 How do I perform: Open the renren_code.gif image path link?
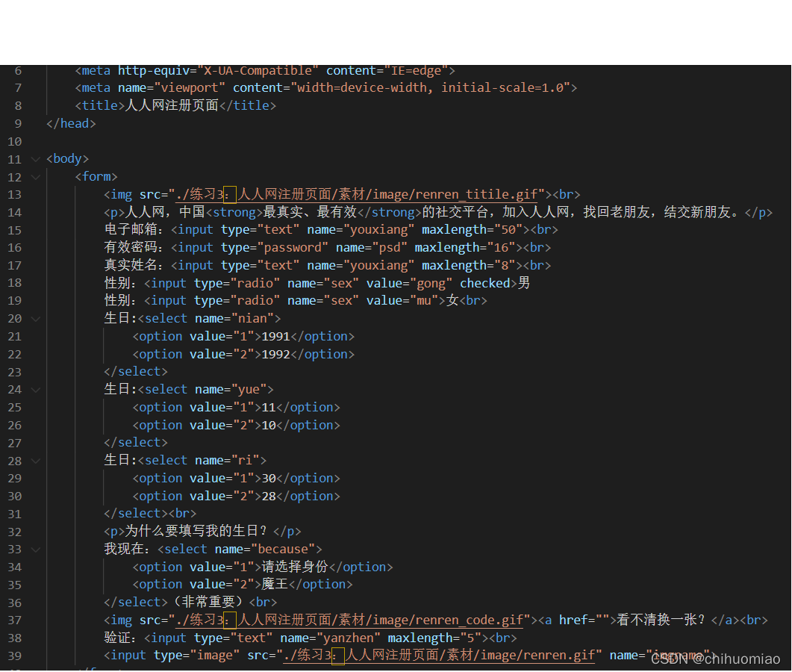[x=349, y=620]
